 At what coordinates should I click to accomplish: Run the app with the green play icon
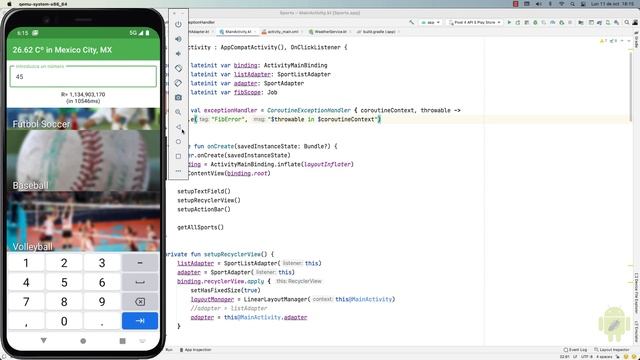tap(509, 22)
